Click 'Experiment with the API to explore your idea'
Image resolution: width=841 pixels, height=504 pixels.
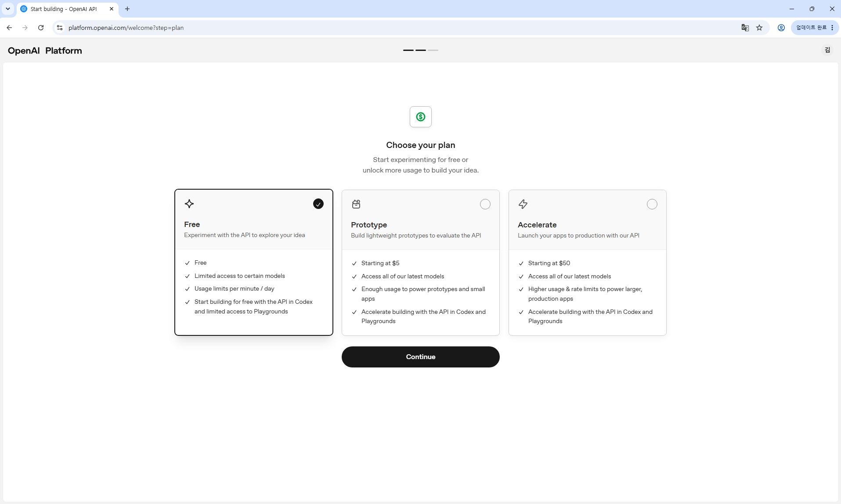(245, 235)
